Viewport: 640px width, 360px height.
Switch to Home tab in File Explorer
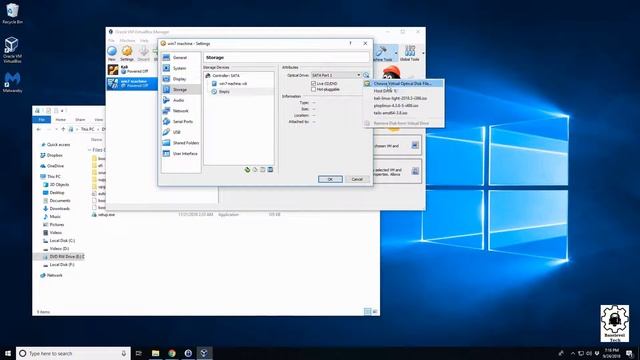click(x=61, y=120)
